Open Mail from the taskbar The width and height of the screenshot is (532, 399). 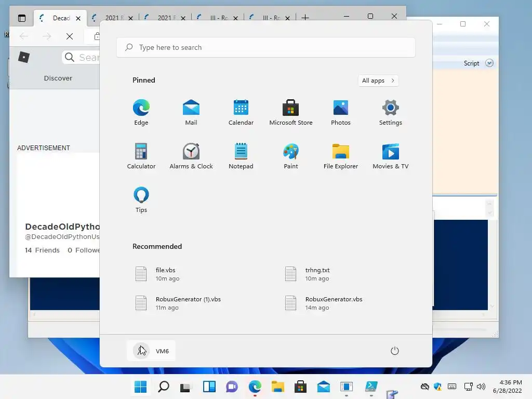[323, 387]
